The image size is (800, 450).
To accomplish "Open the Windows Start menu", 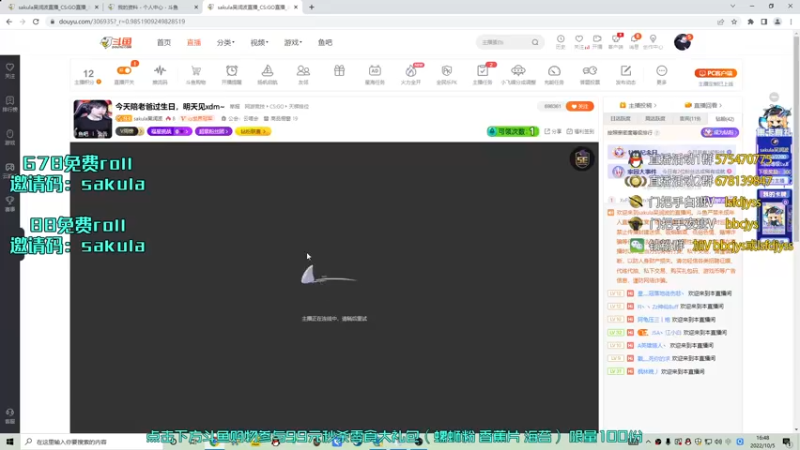I will point(10,441).
